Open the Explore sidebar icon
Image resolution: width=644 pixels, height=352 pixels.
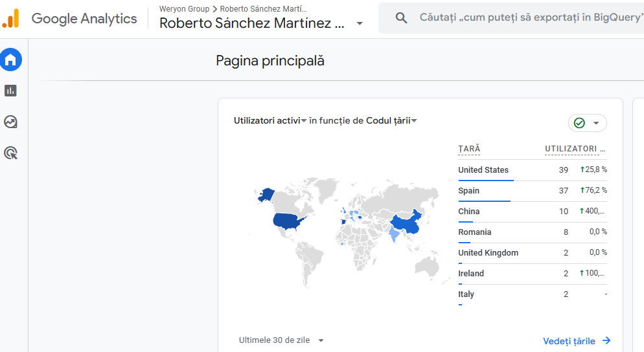tap(10, 122)
